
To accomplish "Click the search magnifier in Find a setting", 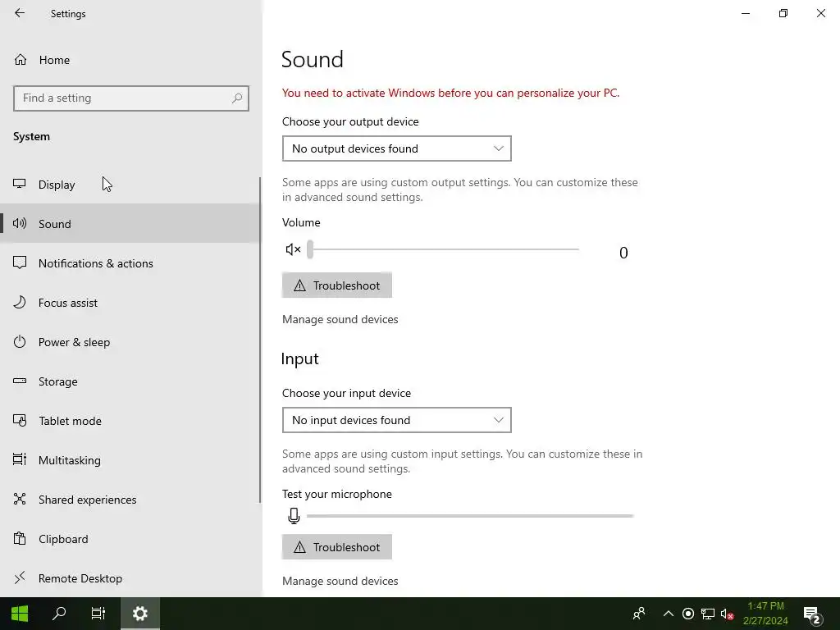I will point(237,98).
